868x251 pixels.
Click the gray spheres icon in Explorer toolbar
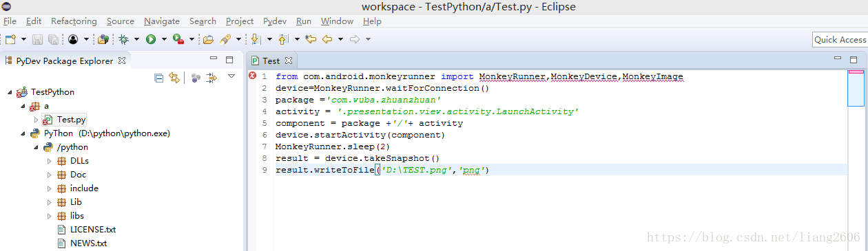coord(196,78)
